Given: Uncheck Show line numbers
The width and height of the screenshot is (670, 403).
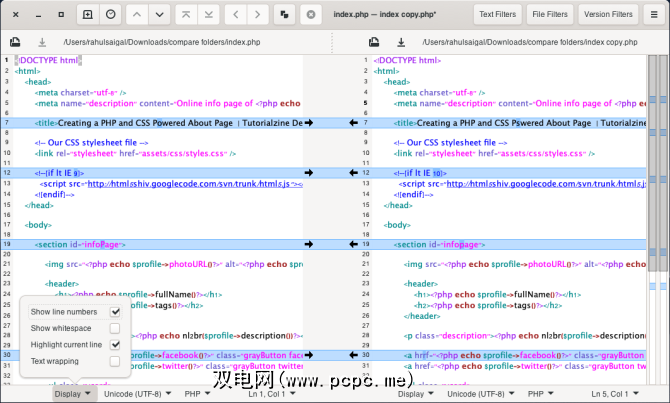Looking at the screenshot, I should pyautogui.click(x=115, y=313).
